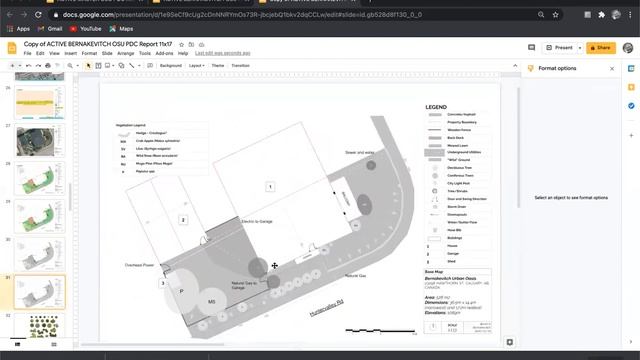This screenshot has height=360, width=640.
Task: Open the YouTube bookmark
Action: click(85, 29)
